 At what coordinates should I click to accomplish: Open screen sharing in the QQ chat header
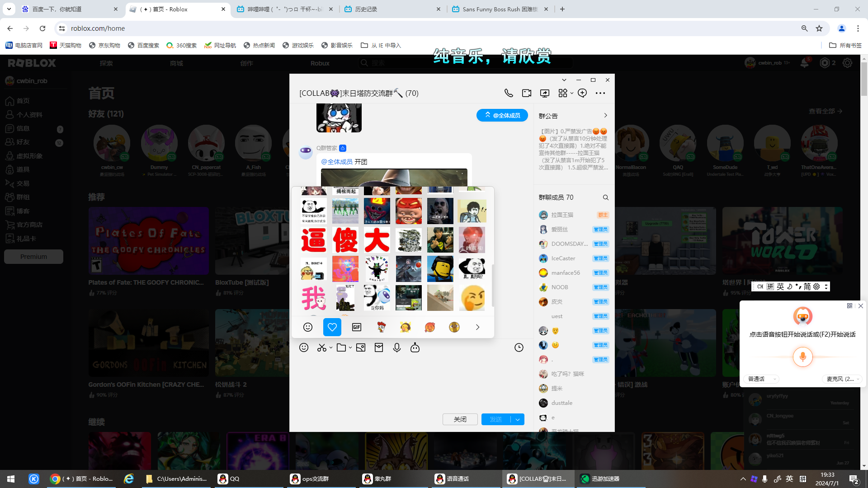coord(545,93)
